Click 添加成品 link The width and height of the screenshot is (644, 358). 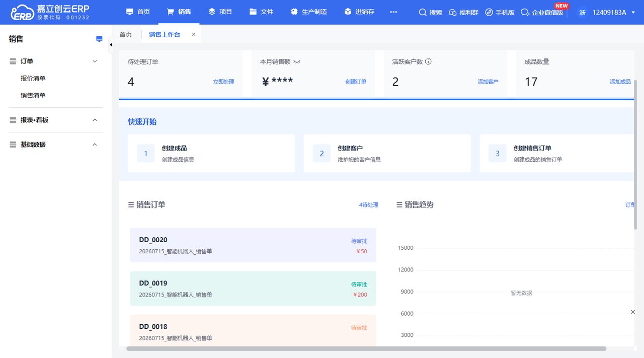pos(620,82)
